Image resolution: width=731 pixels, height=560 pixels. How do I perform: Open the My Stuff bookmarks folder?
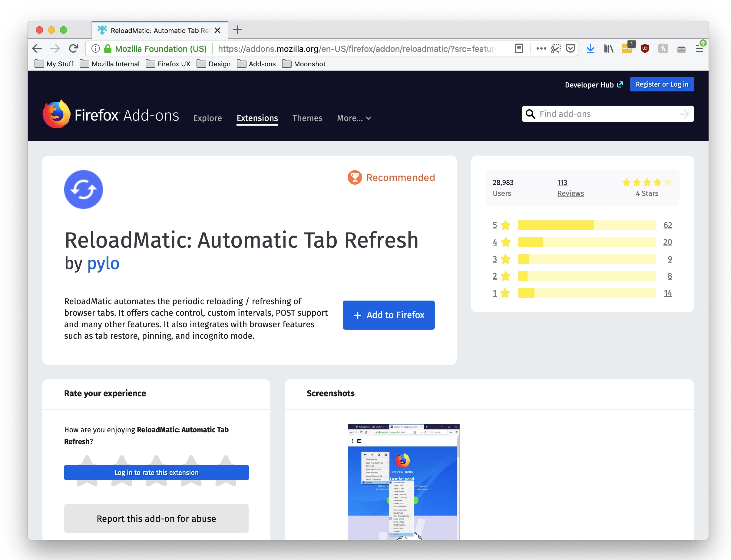pyautogui.click(x=54, y=64)
